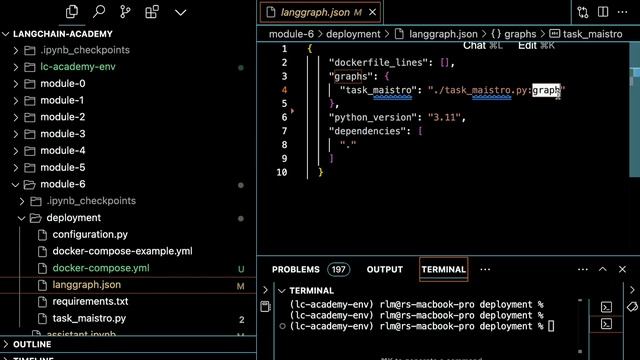Click module-6 in the breadcrumb
640x360 pixels.
click(x=291, y=34)
